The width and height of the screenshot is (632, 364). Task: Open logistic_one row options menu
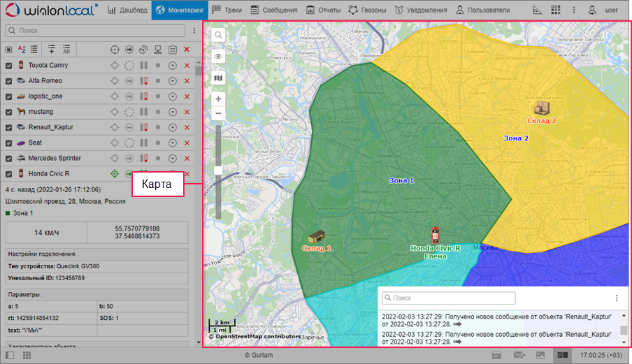pos(173,96)
